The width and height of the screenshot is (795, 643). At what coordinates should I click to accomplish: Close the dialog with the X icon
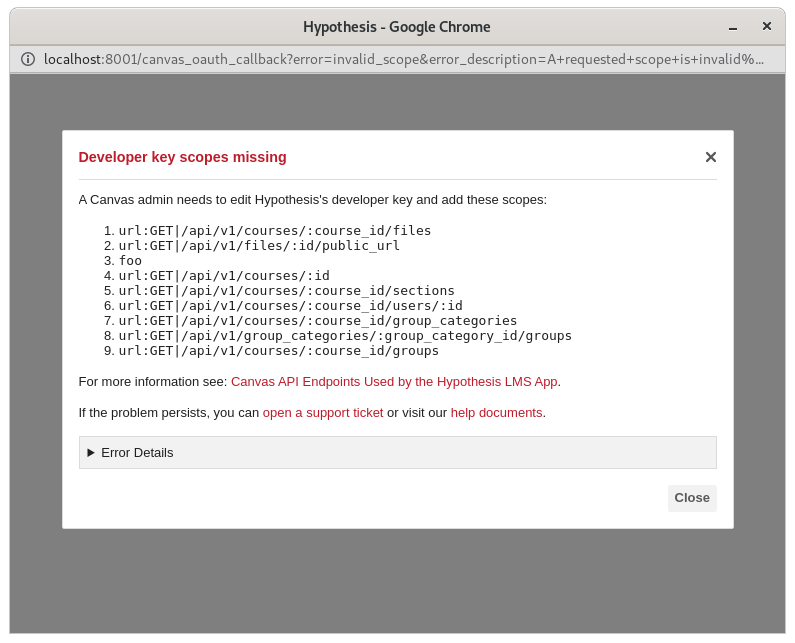tap(710, 157)
